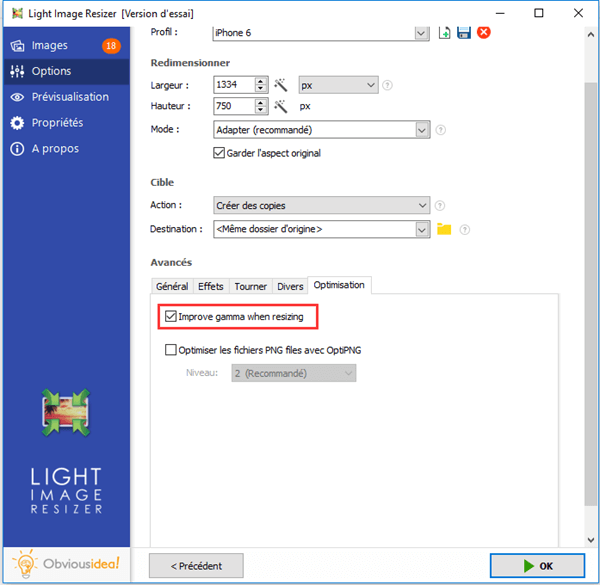Screen dimensions: 600x585
Task: Save the profile with the floppy disk icon
Action: click(464, 33)
